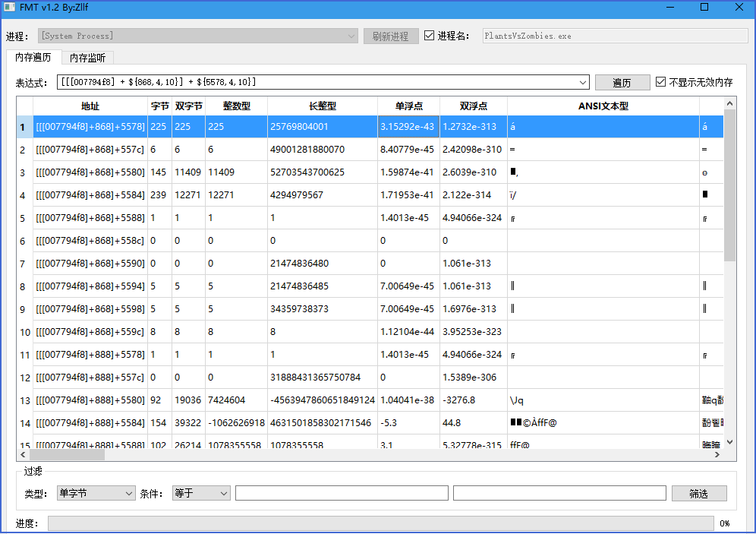The width and height of the screenshot is (756, 534).
Task: Select address cell [[[007794f8]+888]+5584]
Action: click(x=90, y=423)
